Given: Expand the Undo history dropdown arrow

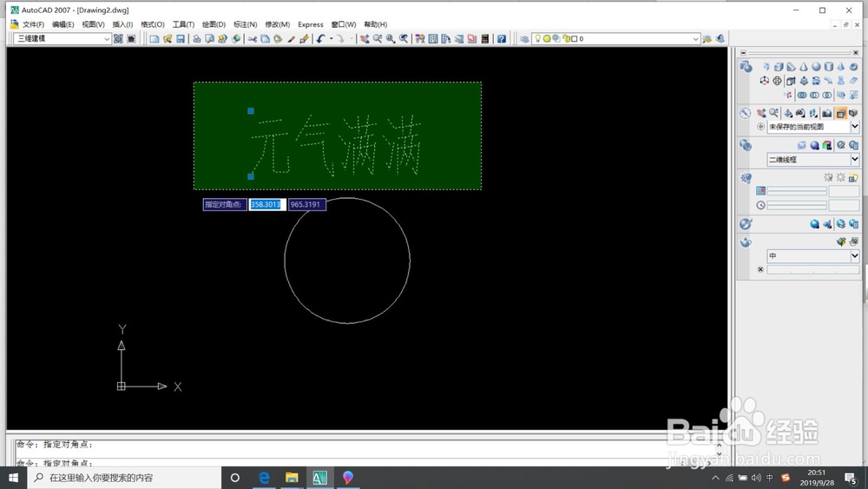Looking at the screenshot, I should coord(331,39).
